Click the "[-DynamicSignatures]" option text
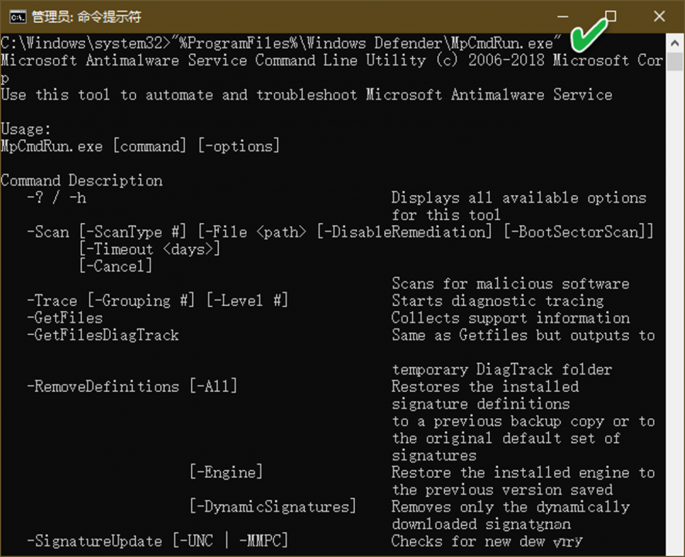 click(272, 507)
